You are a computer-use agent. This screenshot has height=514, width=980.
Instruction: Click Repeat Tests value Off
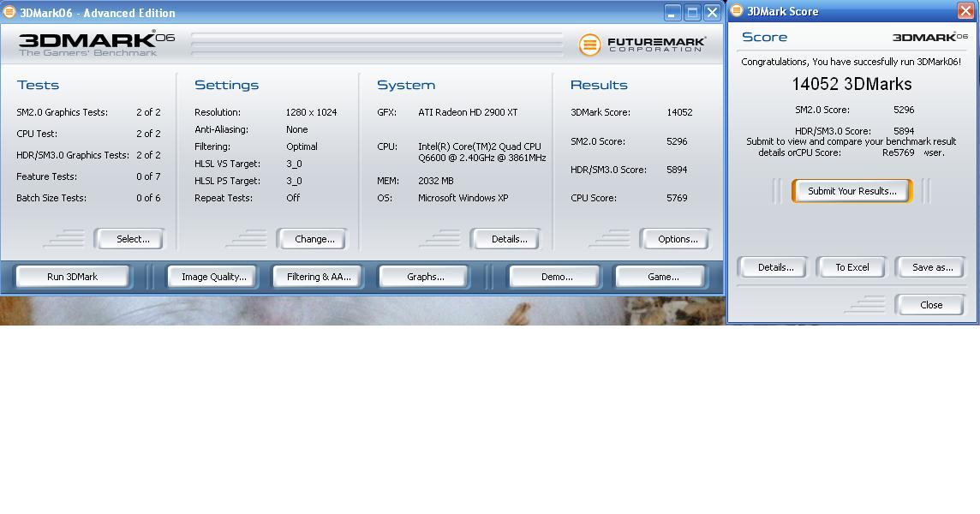click(x=293, y=198)
